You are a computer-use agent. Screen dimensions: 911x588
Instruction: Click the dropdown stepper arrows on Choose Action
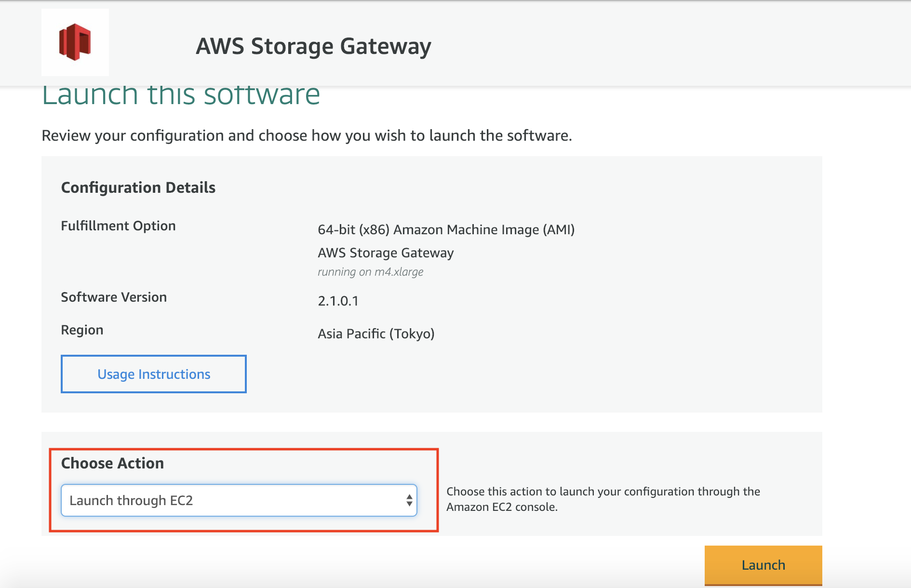(x=409, y=500)
